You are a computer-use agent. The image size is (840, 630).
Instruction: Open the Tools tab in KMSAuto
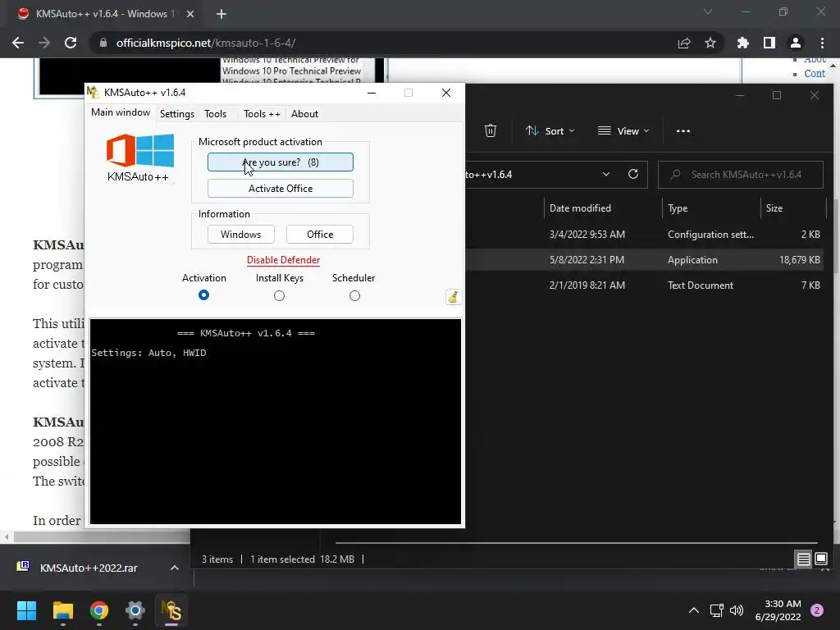point(216,113)
